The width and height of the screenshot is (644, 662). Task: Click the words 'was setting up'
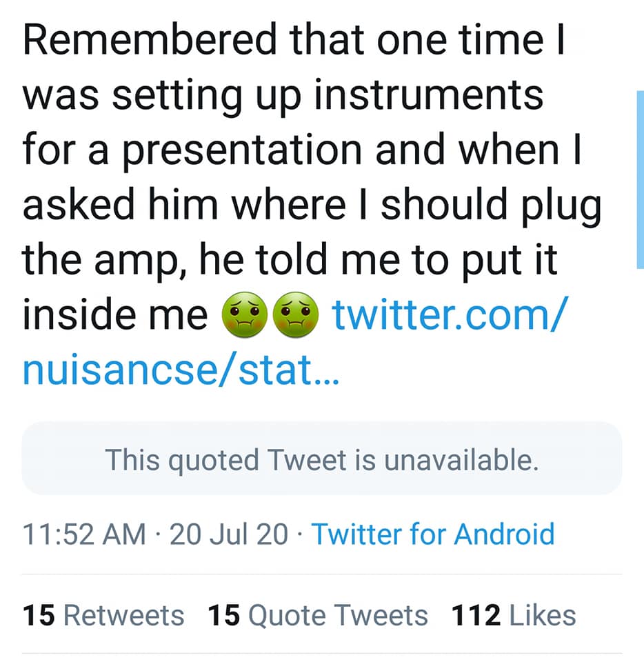(x=169, y=96)
